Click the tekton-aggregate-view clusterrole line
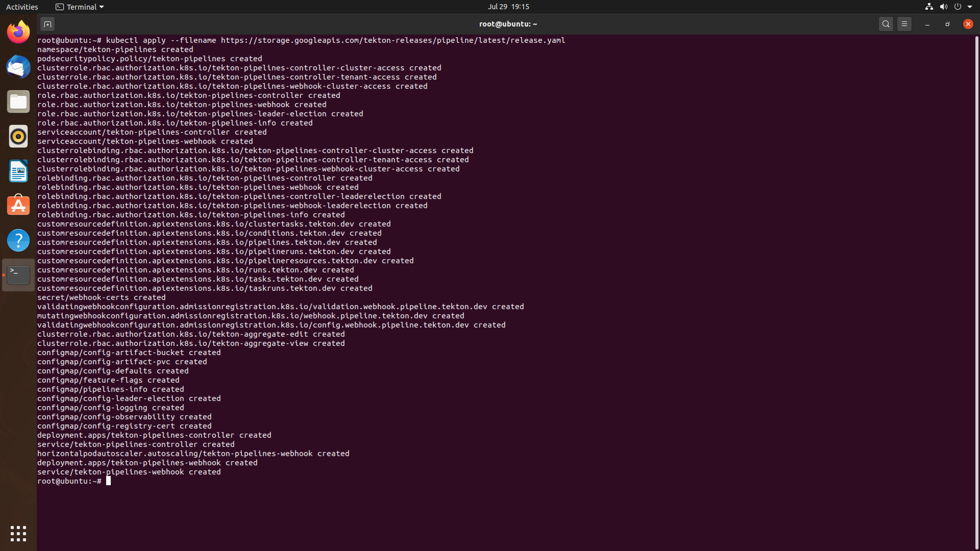 pos(191,343)
